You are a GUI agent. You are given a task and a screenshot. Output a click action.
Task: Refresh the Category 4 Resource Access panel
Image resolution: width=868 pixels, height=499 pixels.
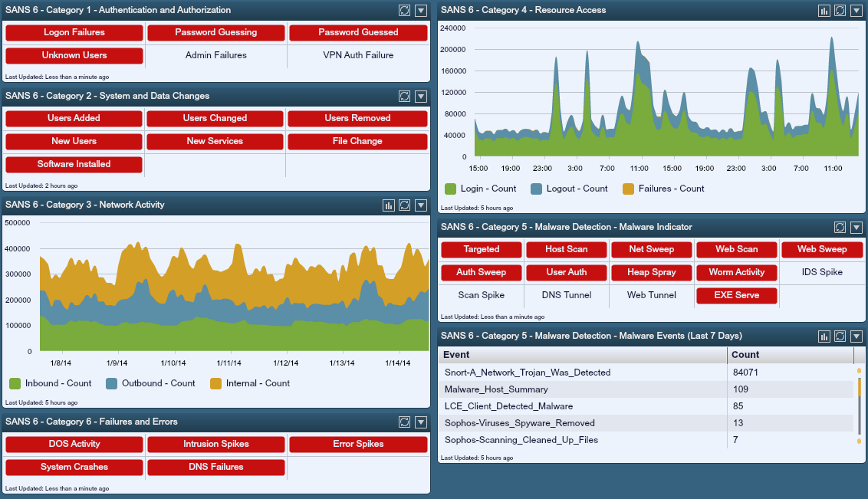pyautogui.click(x=840, y=11)
